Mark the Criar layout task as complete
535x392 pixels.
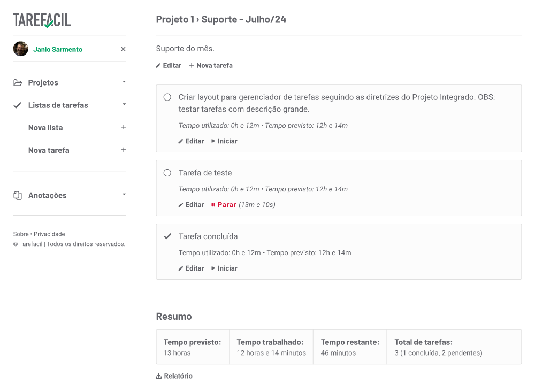(x=167, y=97)
